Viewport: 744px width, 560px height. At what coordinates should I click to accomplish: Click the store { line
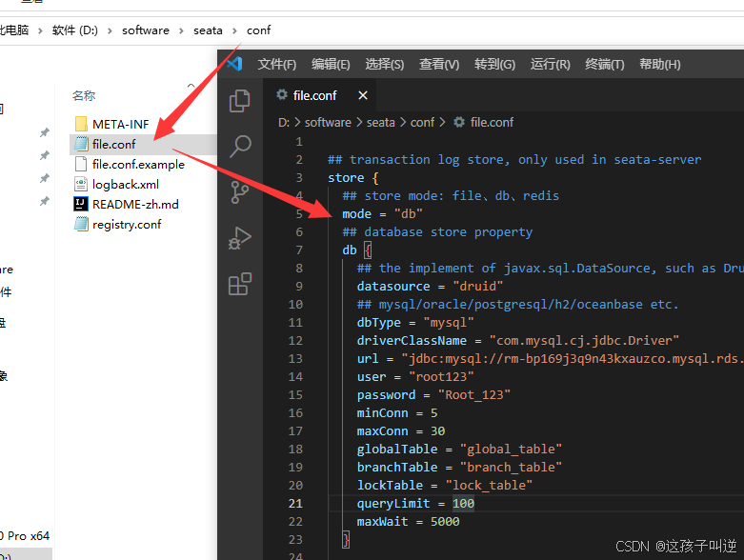click(353, 178)
